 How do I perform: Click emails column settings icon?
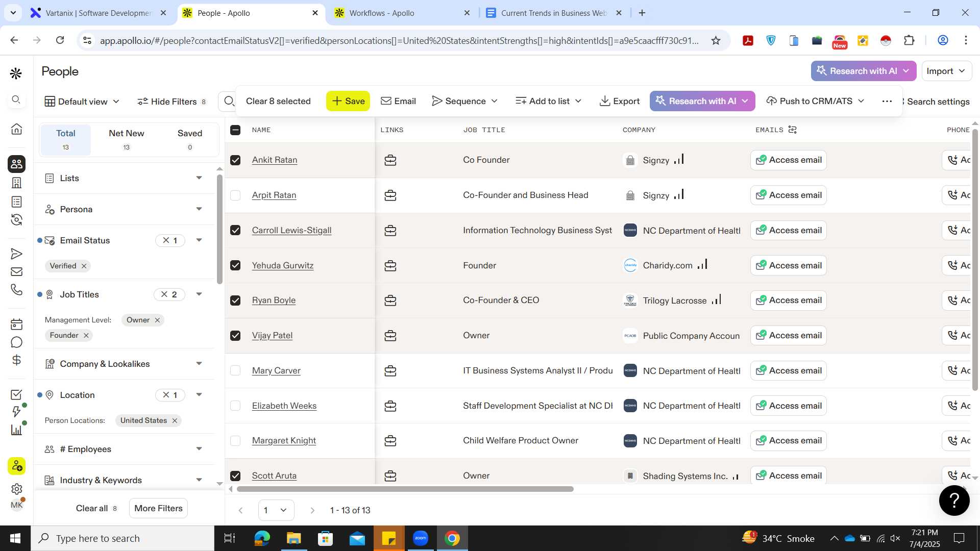coord(792,130)
